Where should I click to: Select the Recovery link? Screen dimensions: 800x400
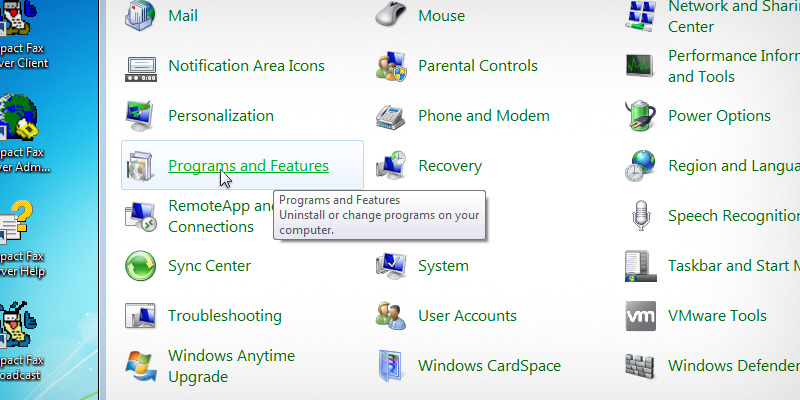(449, 166)
